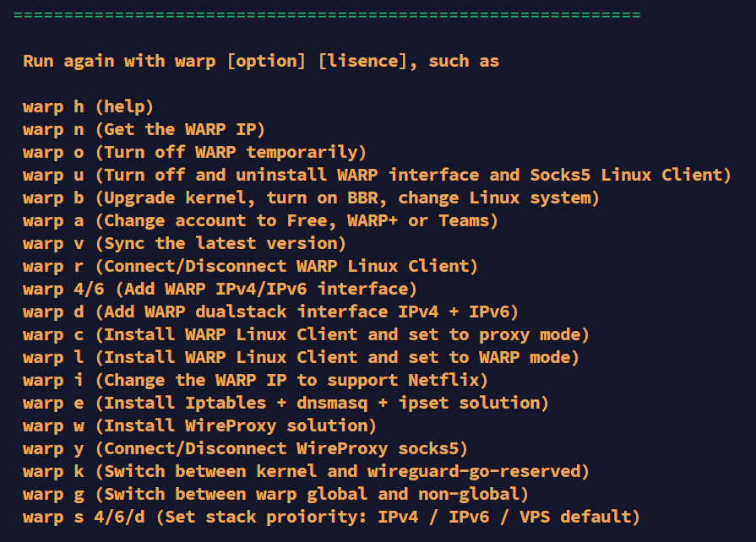Click the 'Run again with warp [option]' heading
The image size is (756, 542).
point(260,61)
